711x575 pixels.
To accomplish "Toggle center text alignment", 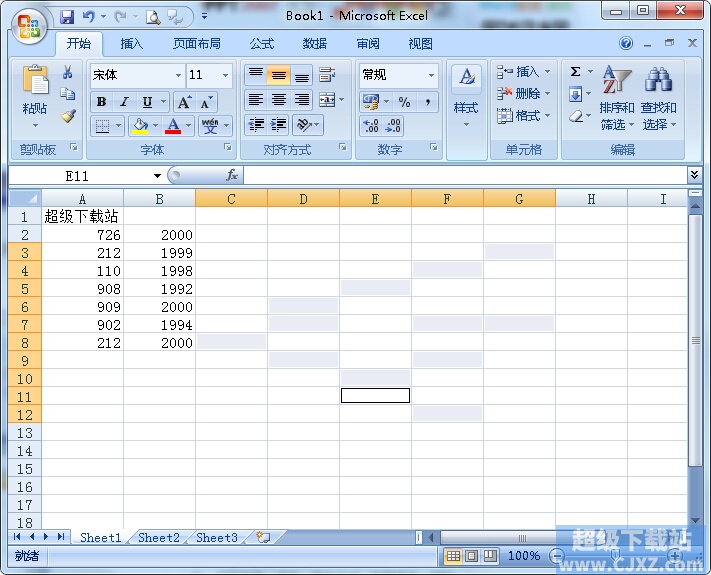I will (x=279, y=99).
